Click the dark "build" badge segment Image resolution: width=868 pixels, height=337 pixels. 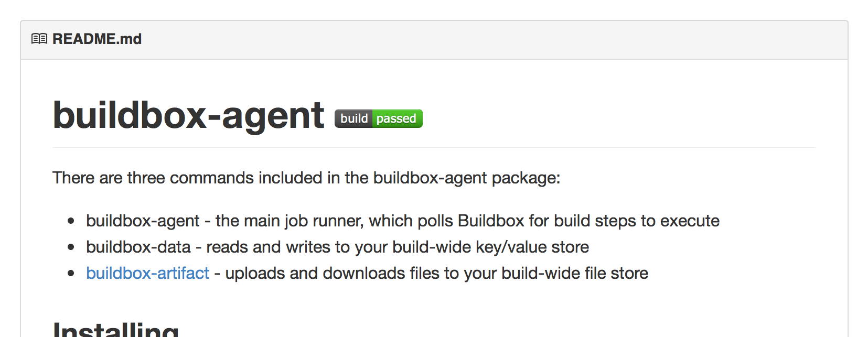353,118
